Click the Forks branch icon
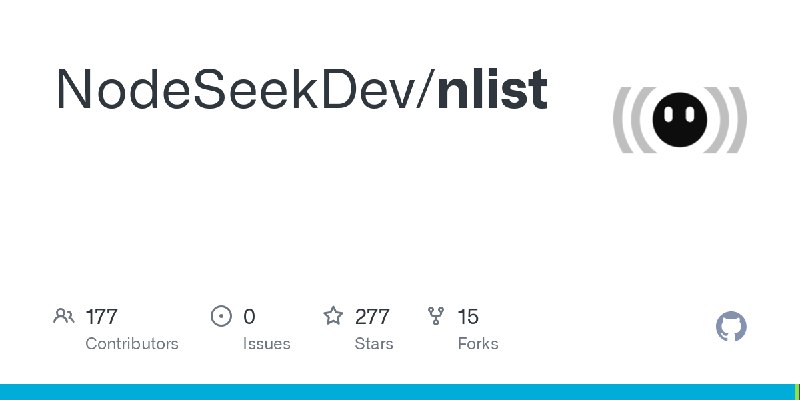The width and height of the screenshot is (800, 400). [x=436, y=316]
